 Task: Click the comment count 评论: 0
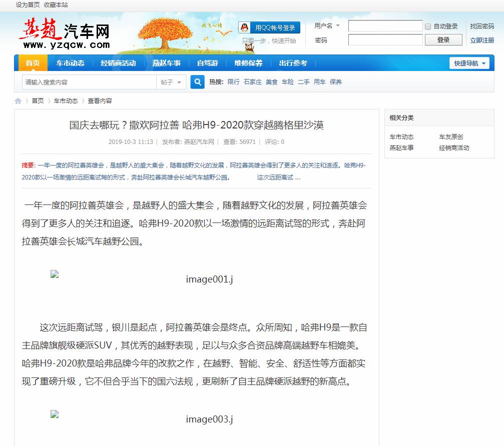274,142
